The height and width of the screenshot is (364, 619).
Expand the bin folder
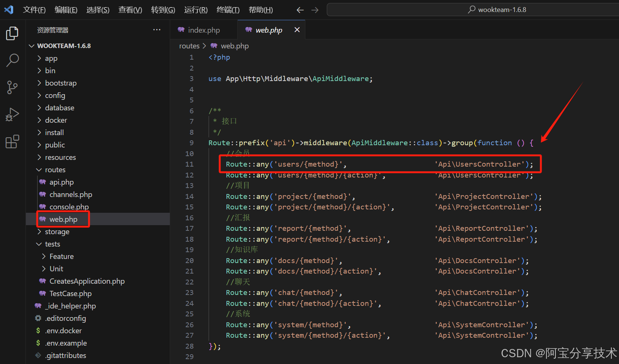pyautogui.click(x=98, y=71)
